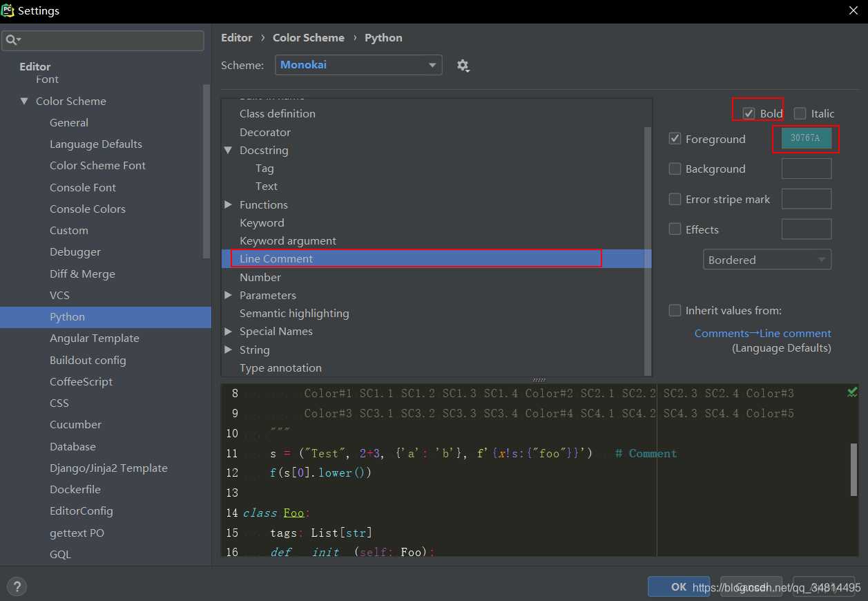
Task: Select Diff & Merge in sidebar
Action: tap(82, 274)
